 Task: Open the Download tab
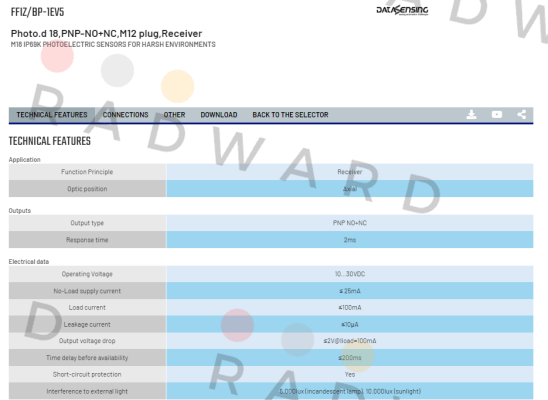(219, 115)
